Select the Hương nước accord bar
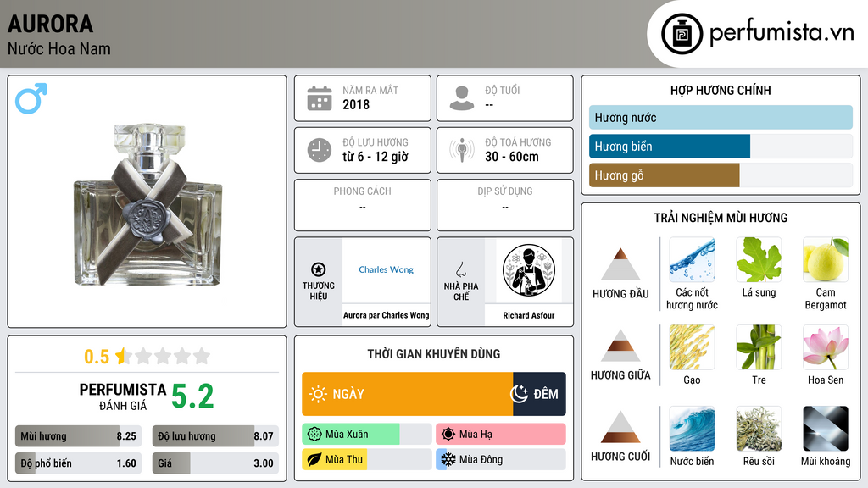Viewport: 868px width, 488px height. 721,117
